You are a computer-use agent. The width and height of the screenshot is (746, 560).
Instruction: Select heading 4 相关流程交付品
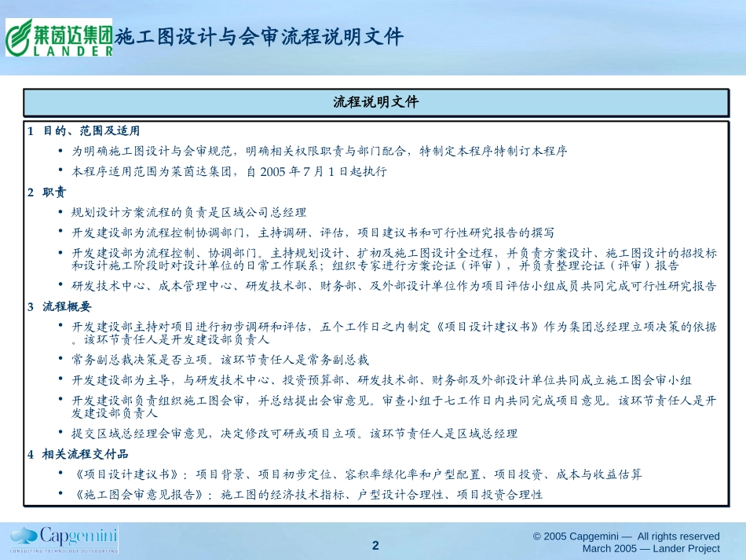pos(78,455)
